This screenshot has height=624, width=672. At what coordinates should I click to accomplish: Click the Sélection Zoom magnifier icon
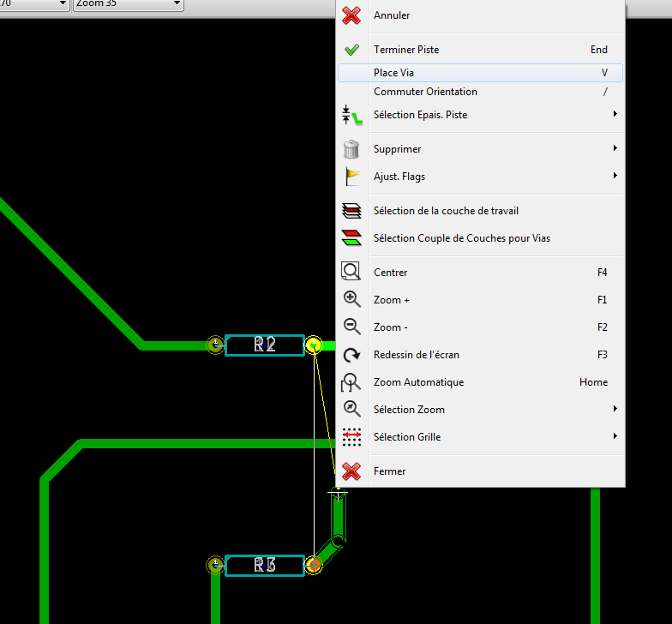(351, 409)
